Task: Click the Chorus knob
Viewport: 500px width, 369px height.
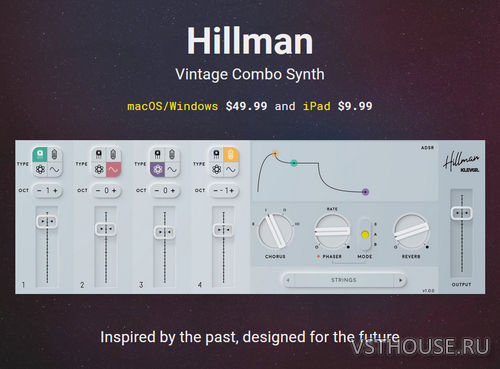Action: tap(275, 231)
